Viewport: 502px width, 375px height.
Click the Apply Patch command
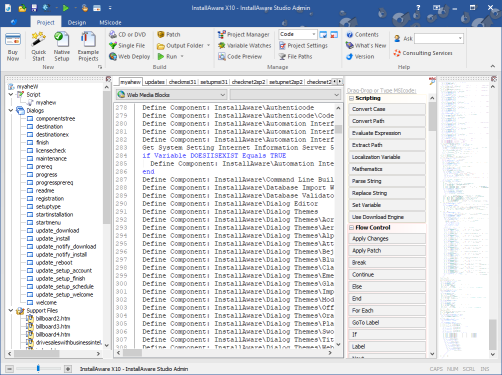387,251
